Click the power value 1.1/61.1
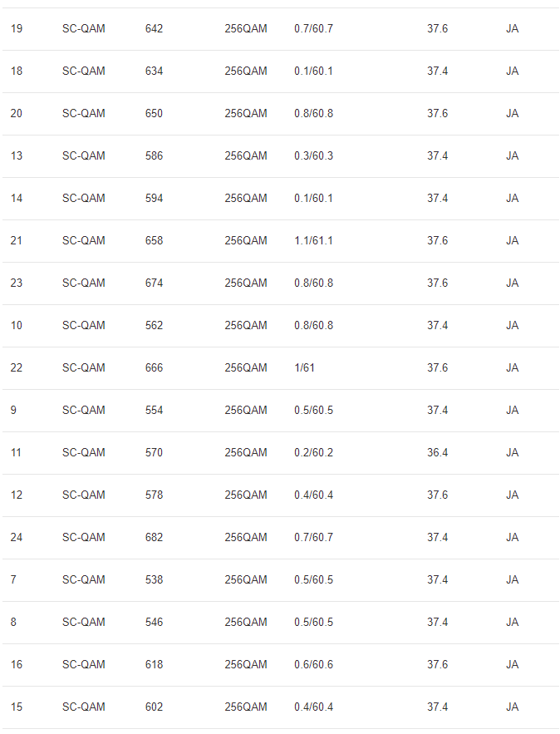560x734 pixels. (313, 241)
